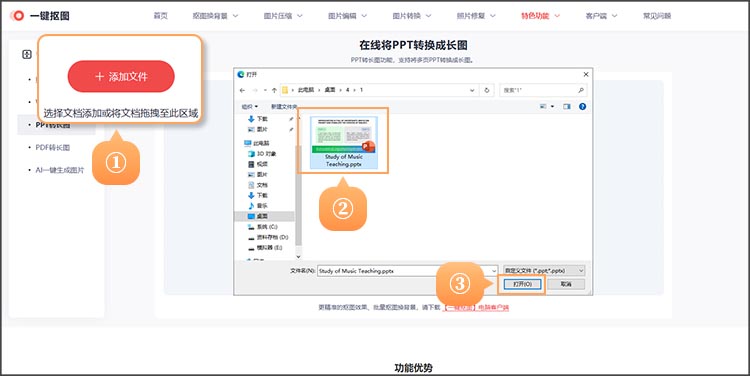
Task: Expand the address bar history dropdown
Action: [472, 90]
